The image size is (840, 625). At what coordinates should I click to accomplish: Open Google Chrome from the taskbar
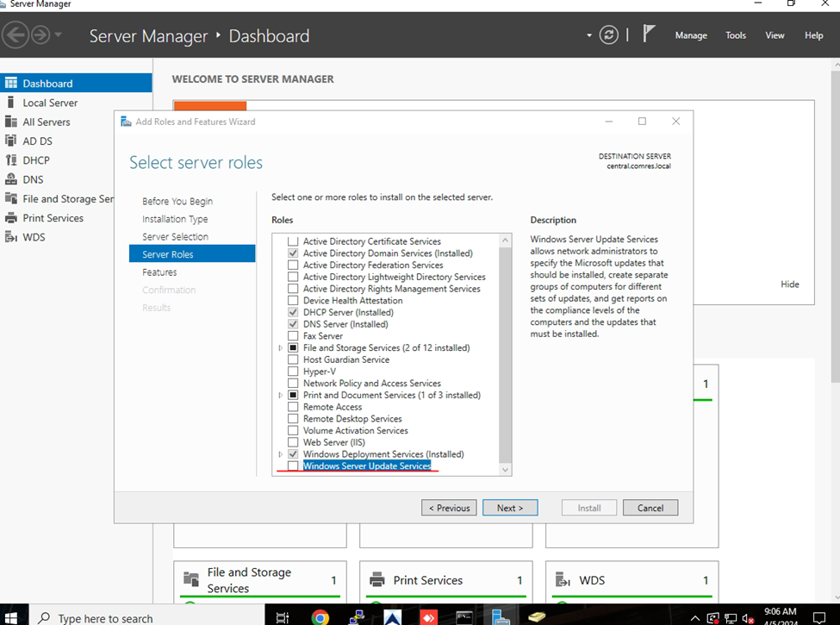(320, 617)
